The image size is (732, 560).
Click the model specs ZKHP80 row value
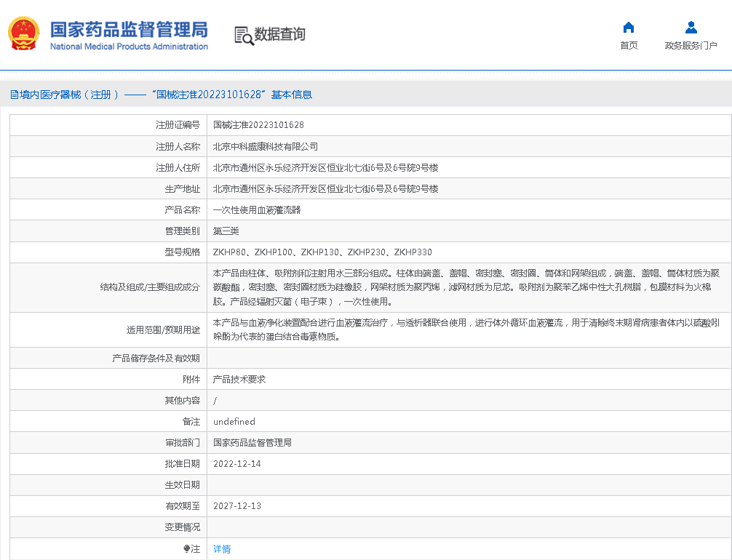click(x=322, y=252)
